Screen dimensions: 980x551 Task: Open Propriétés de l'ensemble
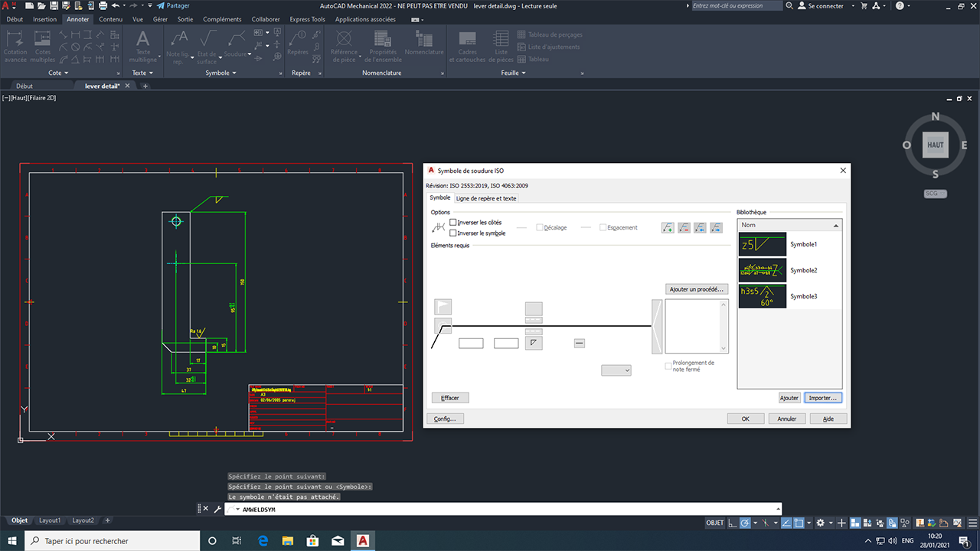pos(384,46)
